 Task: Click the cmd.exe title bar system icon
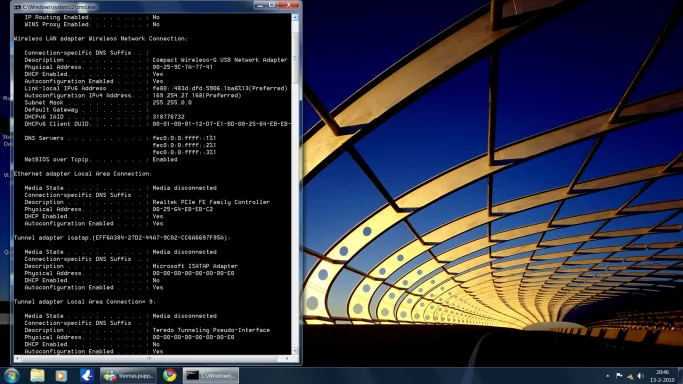pyautogui.click(x=17, y=7)
